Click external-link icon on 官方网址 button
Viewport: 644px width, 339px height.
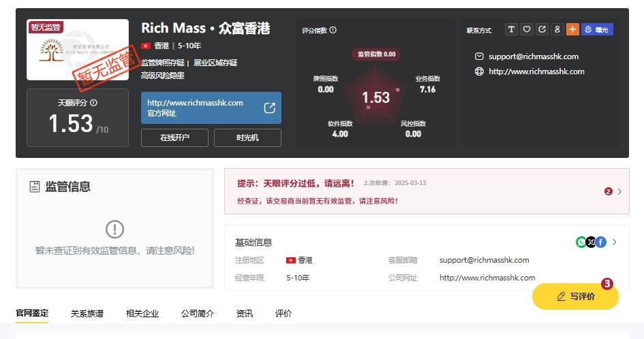(x=269, y=108)
